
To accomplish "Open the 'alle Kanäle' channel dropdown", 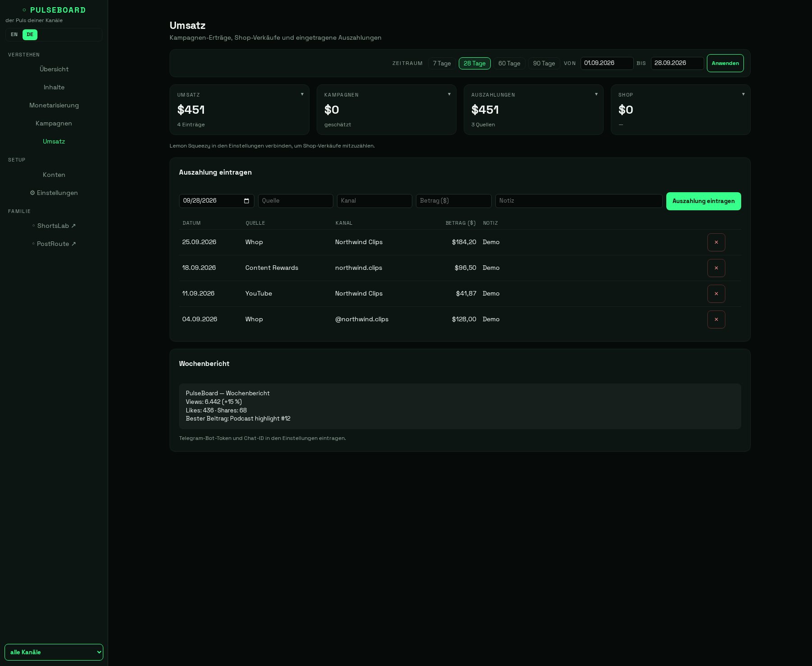I will coord(54,652).
